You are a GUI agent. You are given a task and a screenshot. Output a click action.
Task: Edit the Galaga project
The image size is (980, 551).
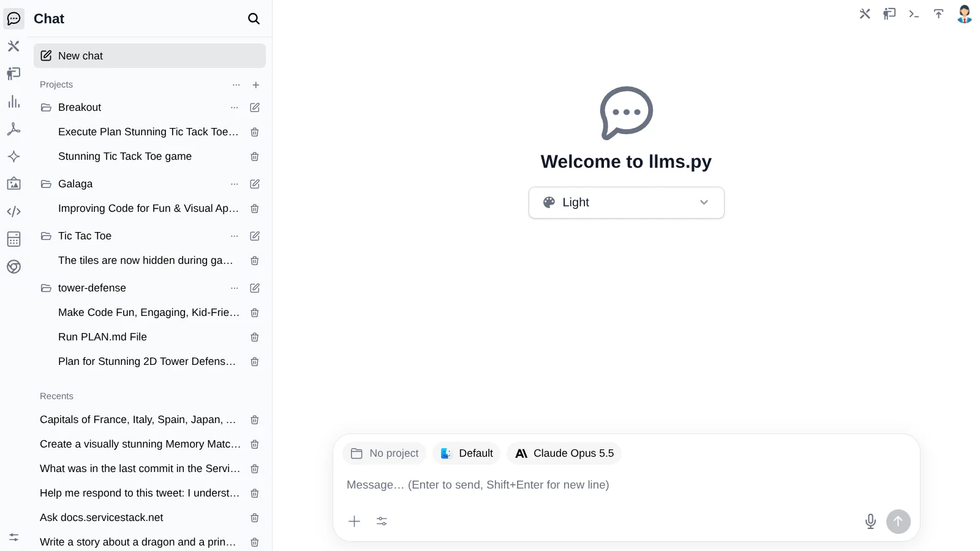tap(255, 184)
